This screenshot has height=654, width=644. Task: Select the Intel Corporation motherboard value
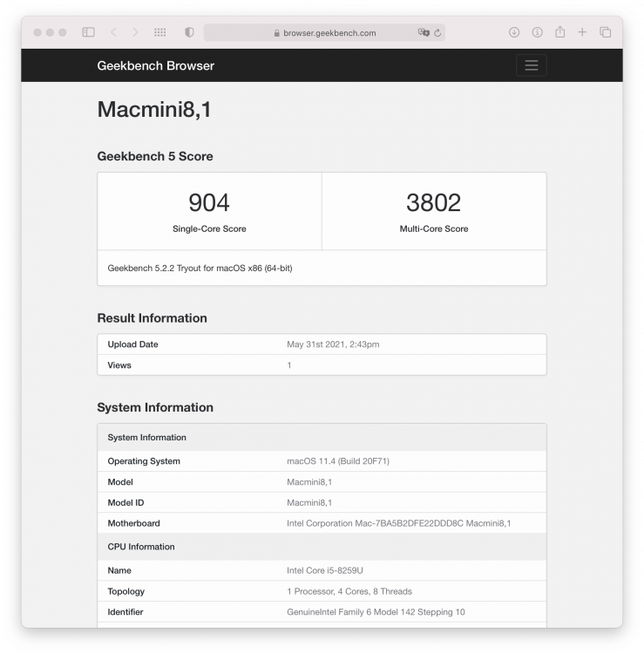point(398,523)
